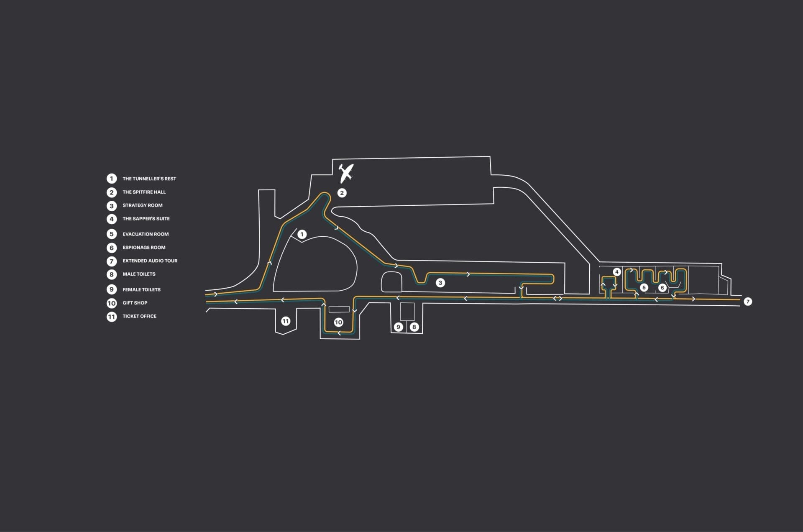Click the Spitfire airplane icon on the map
803x532 pixels.
tap(346, 173)
